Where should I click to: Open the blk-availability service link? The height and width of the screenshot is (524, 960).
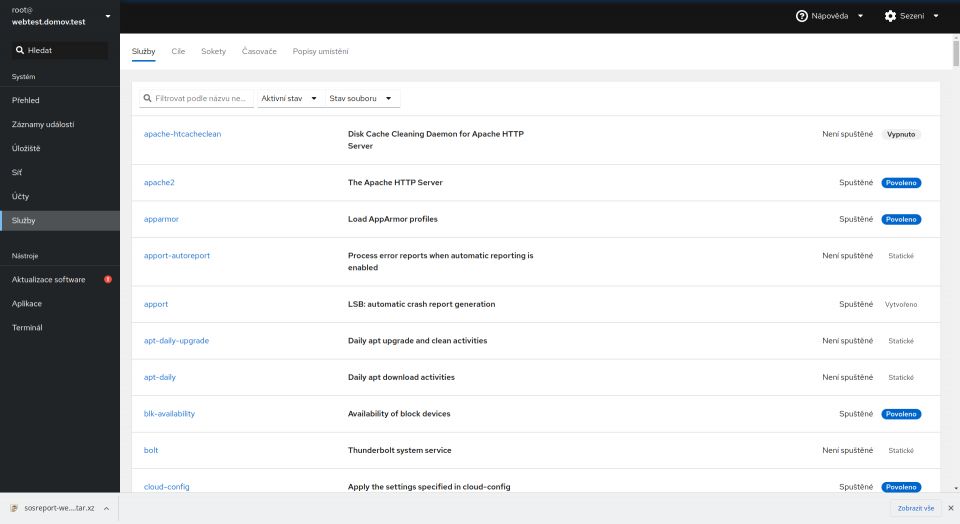pos(169,414)
